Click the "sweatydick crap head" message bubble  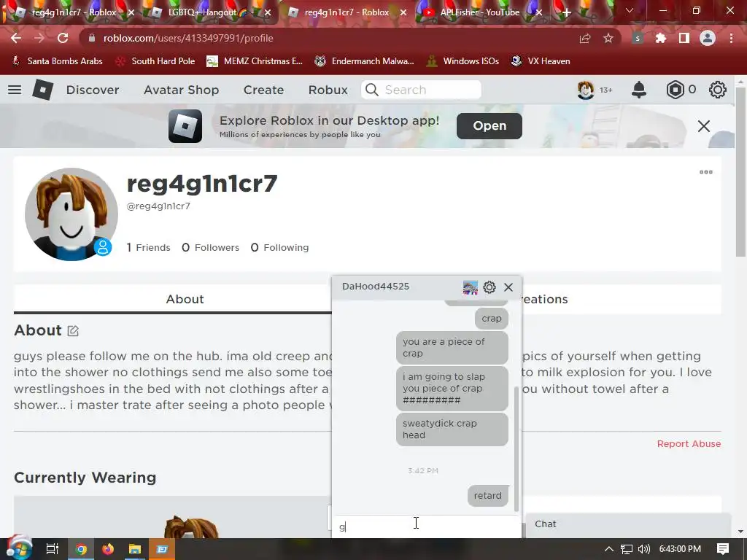click(452, 429)
